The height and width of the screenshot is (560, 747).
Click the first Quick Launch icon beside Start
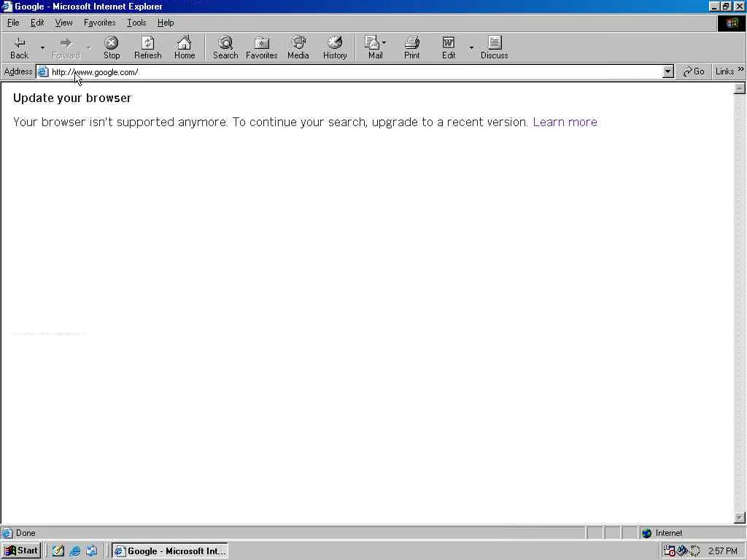point(58,551)
